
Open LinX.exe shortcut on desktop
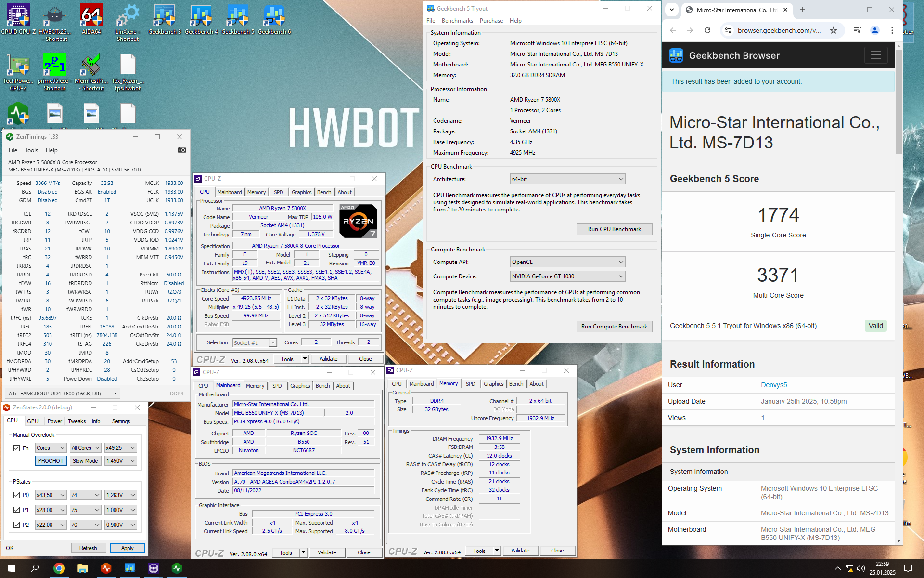pos(128,22)
